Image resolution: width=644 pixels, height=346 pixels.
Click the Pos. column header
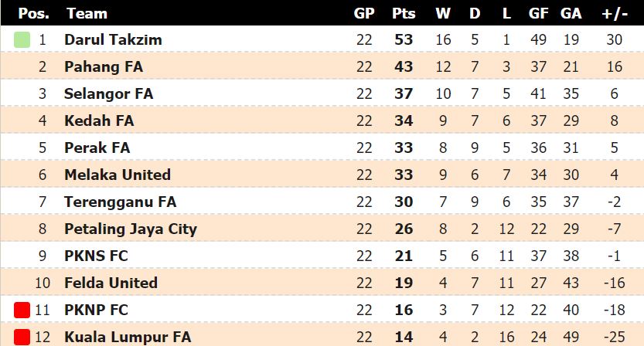tap(33, 13)
